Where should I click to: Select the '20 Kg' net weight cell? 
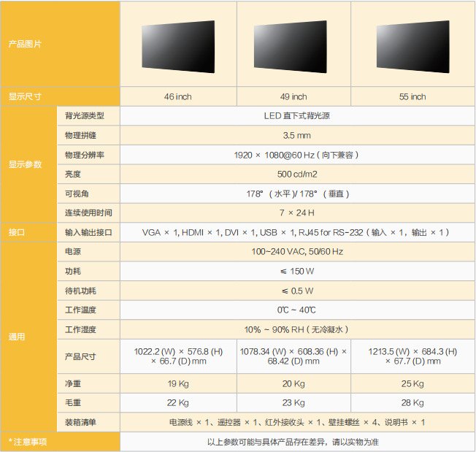pyautogui.click(x=293, y=383)
